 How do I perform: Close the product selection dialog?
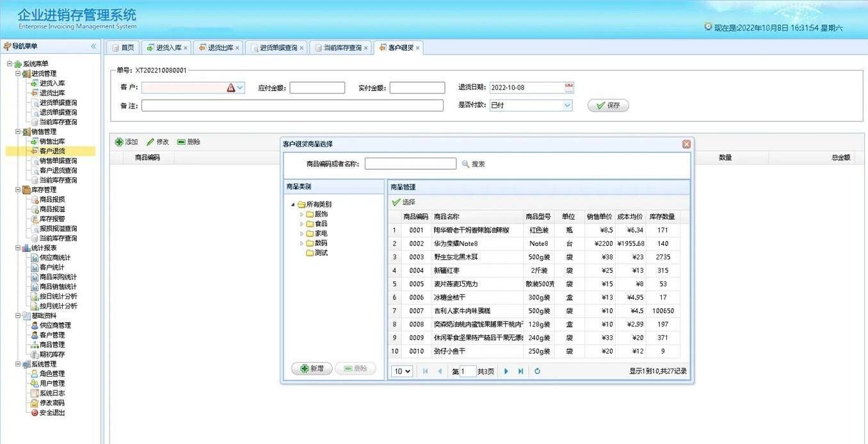(686, 144)
